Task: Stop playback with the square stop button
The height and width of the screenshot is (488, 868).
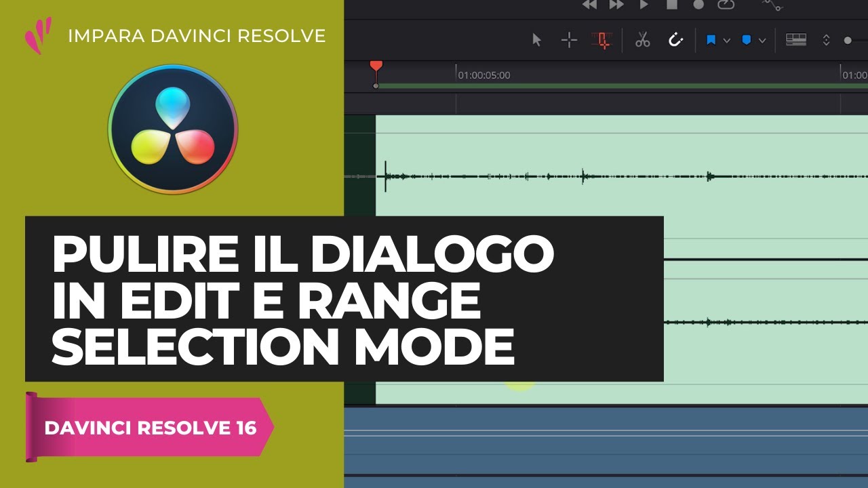Action: click(671, 5)
